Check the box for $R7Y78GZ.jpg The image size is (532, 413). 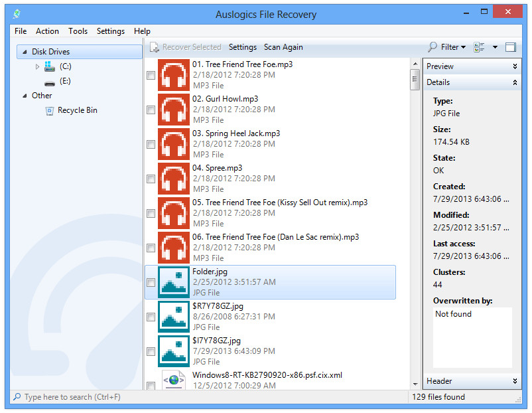[x=151, y=317]
